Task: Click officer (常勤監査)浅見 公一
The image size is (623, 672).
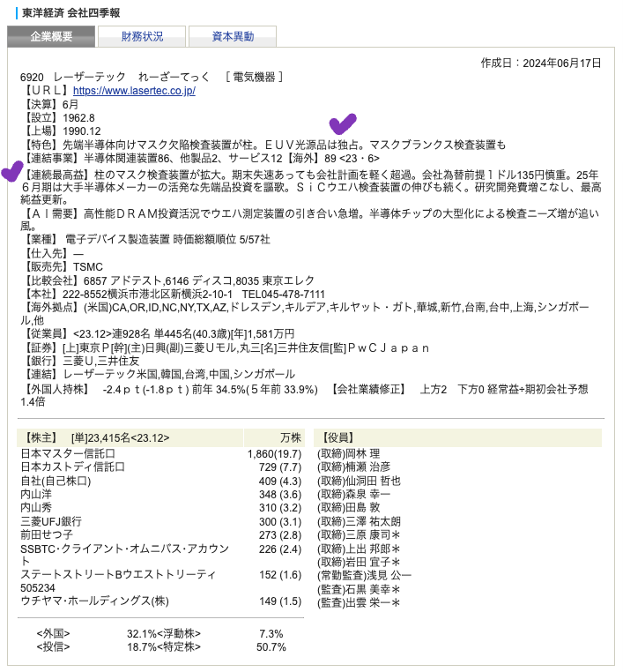Action: pos(364,575)
